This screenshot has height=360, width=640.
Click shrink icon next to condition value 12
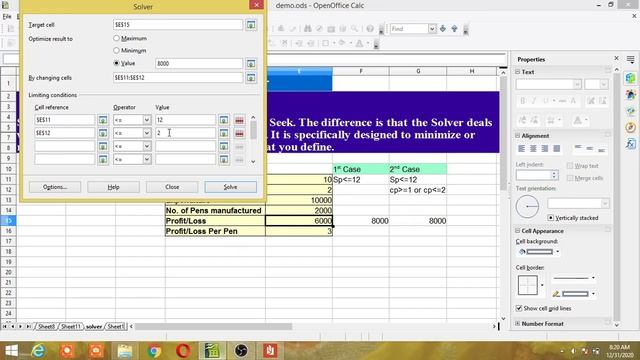coord(224,120)
